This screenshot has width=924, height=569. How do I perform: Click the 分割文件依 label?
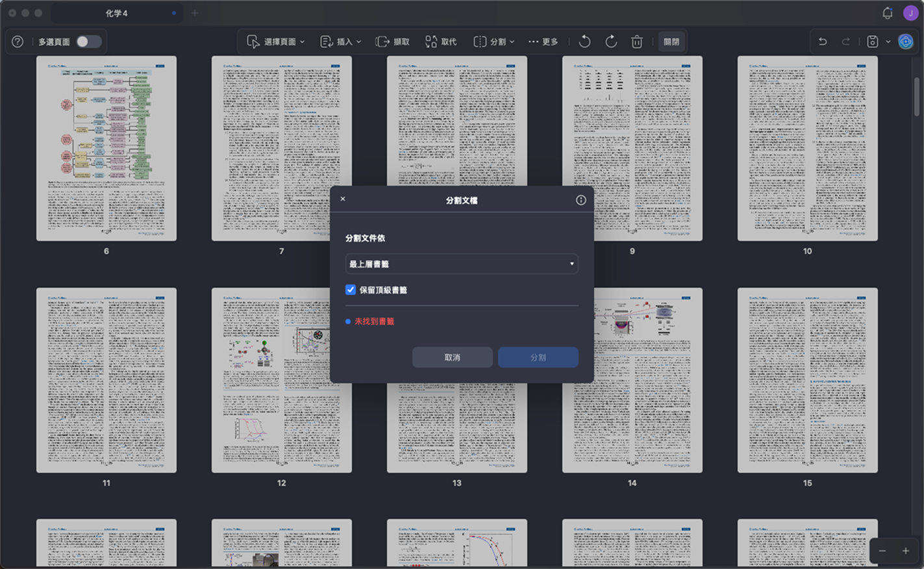(x=365, y=238)
